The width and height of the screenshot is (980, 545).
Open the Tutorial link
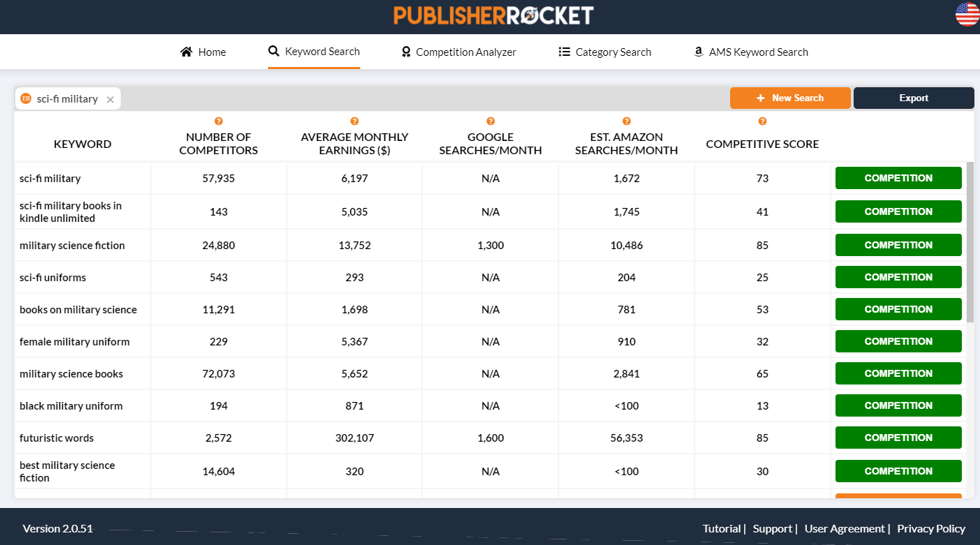pyautogui.click(x=721, y=528)
